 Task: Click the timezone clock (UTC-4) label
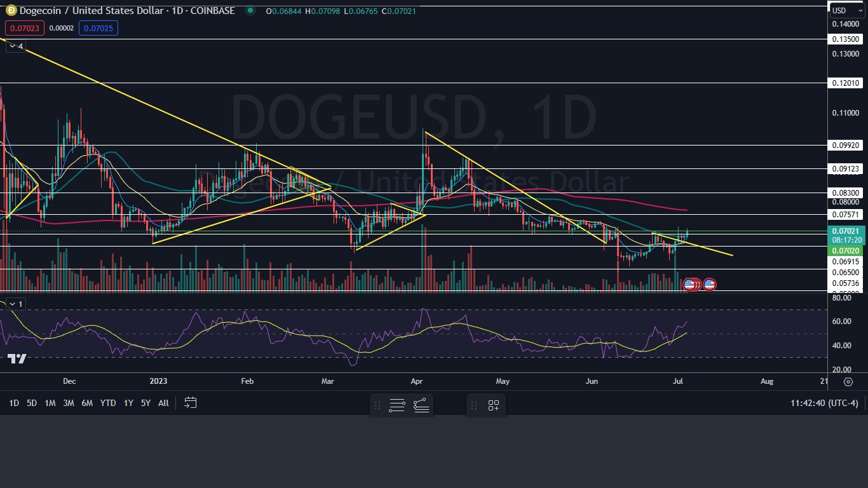(824, 403)
